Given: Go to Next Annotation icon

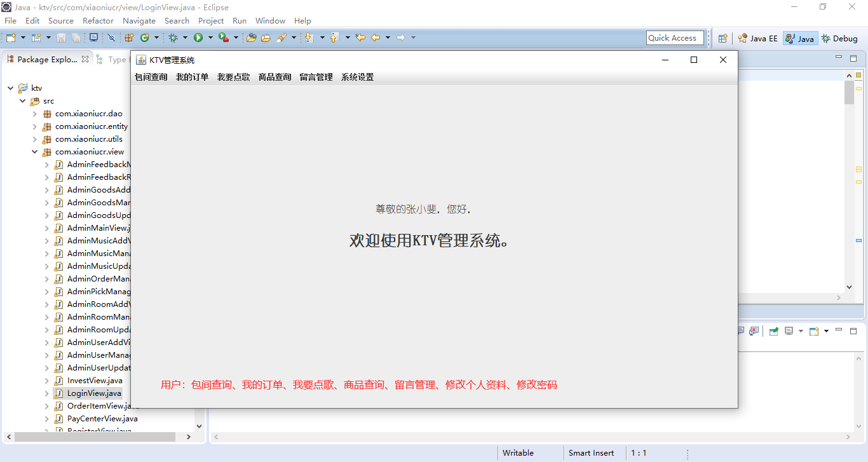Looking at the screenshot, I should (x=309, y=38).
